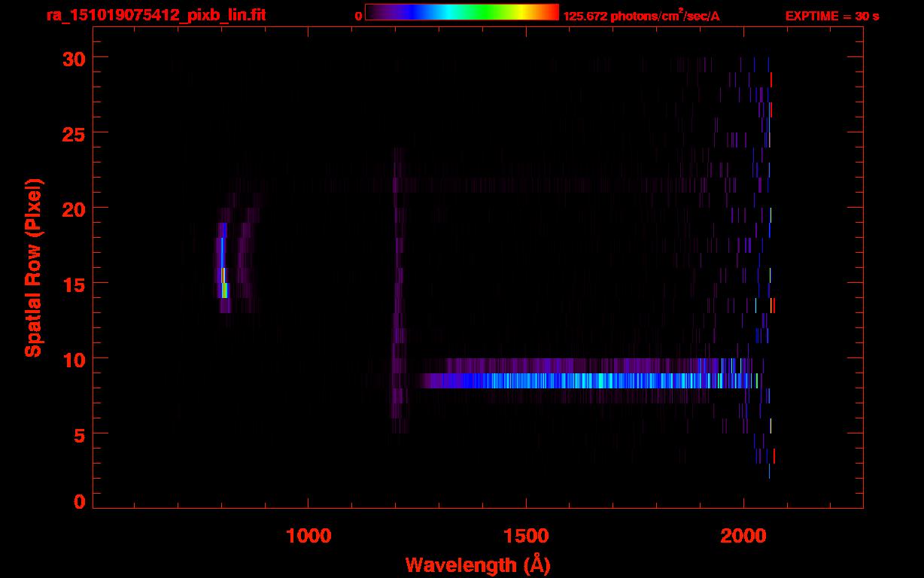
Task: Click the bright blue spectrum trace at row 8
Action: 587,381
